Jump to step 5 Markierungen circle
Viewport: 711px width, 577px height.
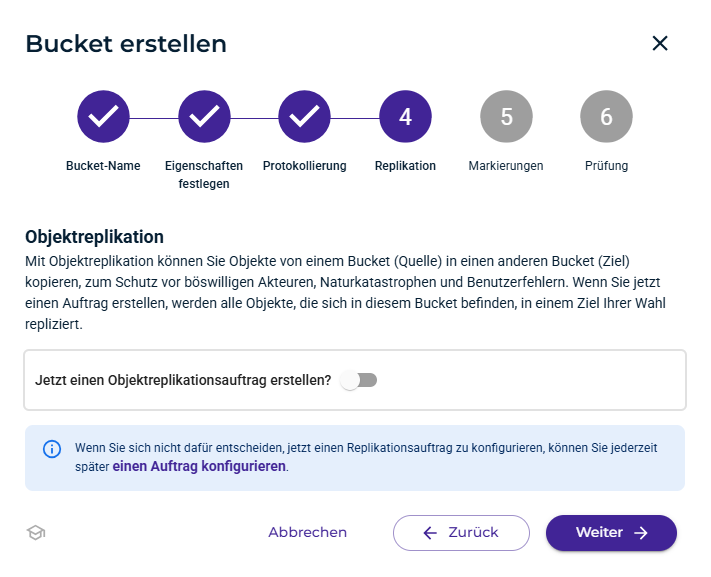[x=506, y=117]
